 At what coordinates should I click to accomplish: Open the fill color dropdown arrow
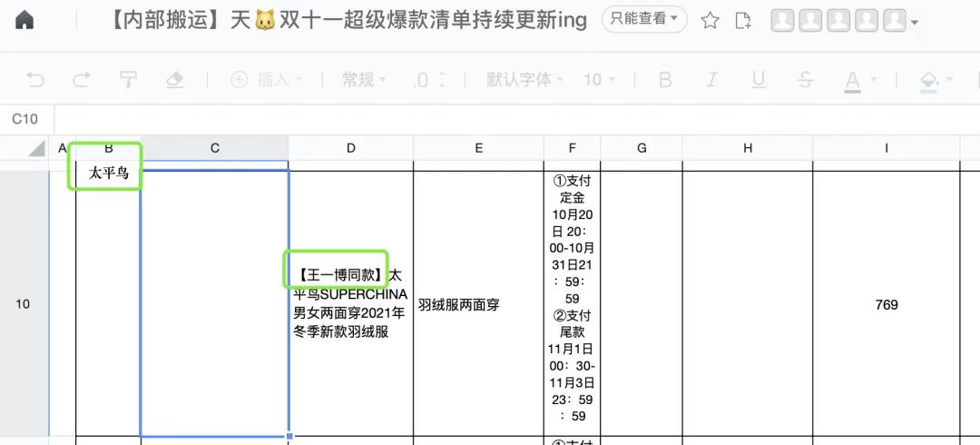click(950, 80)
